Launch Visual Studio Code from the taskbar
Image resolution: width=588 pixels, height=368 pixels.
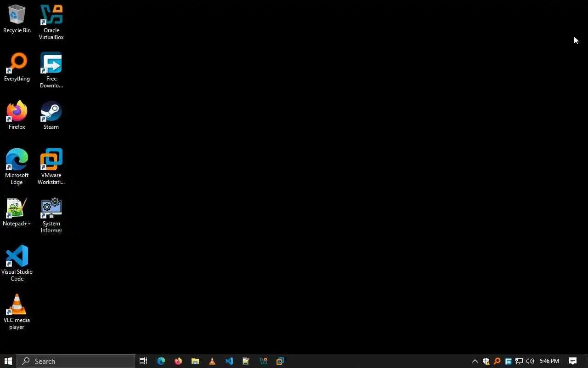coord(229,361)
